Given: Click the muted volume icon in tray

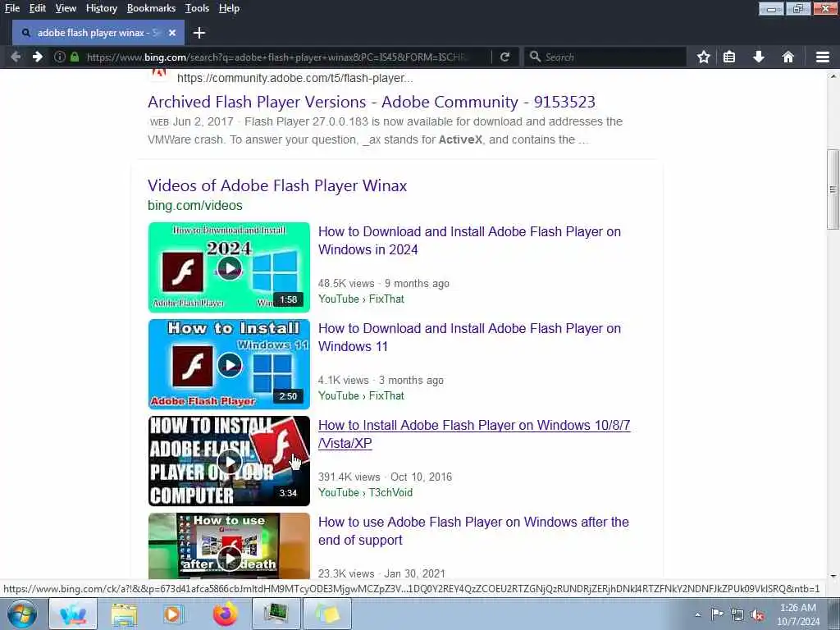Looking at the screenshot, I should (x=757, y=615).
